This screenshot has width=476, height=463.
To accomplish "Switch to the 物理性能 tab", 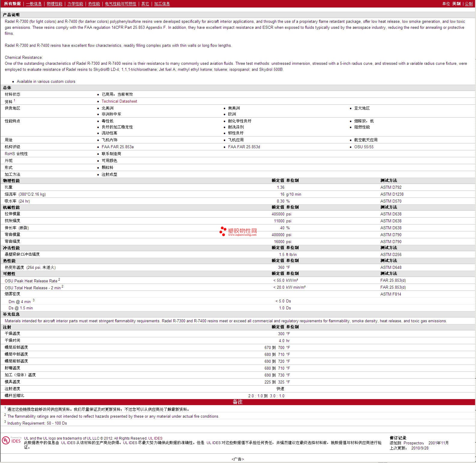I will (x=54, y=4).
